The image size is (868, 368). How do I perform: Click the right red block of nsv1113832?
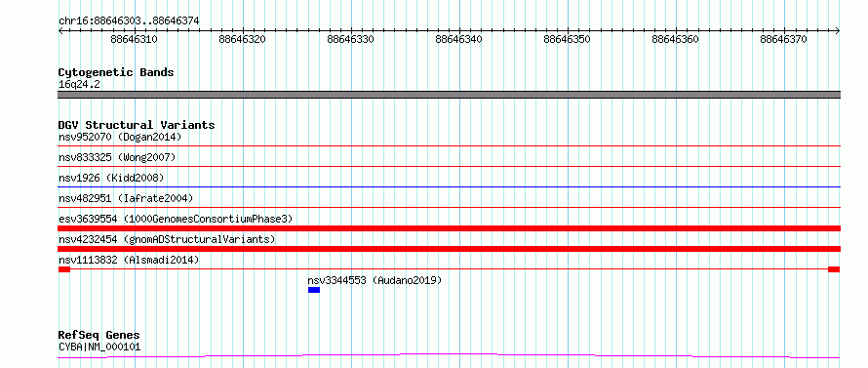[x=834, y=269]
